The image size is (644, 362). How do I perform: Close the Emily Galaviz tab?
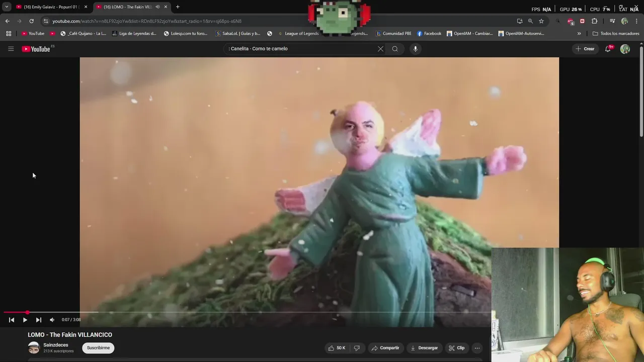coord(86,7)
